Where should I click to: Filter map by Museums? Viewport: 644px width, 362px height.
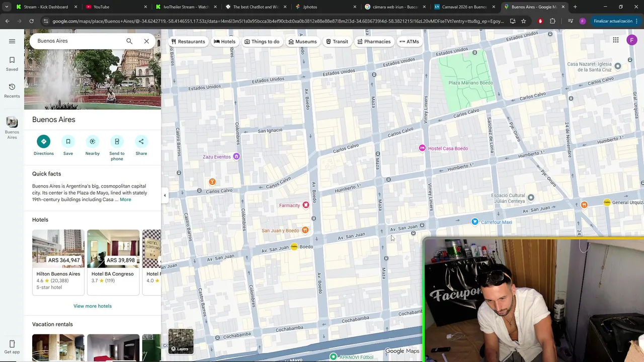[302, 42]
